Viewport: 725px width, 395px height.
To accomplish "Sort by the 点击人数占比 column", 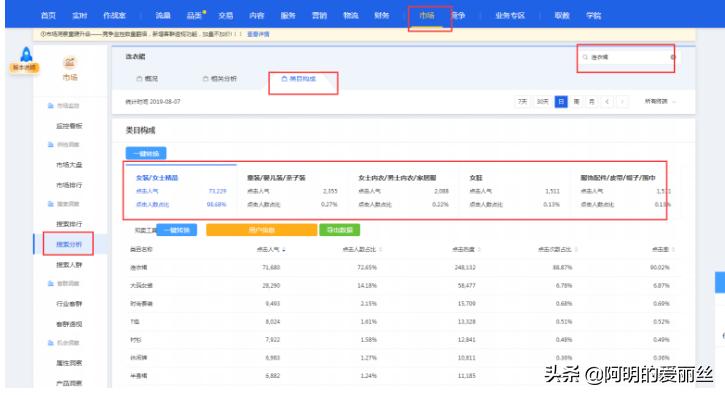I will pos(381,250).
